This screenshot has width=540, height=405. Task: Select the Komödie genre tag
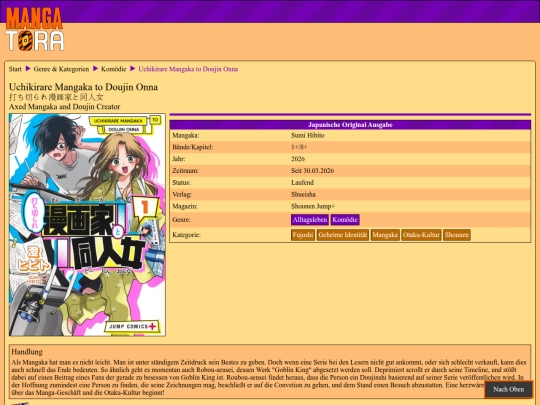pyautogui.click(x=345, y=220)
